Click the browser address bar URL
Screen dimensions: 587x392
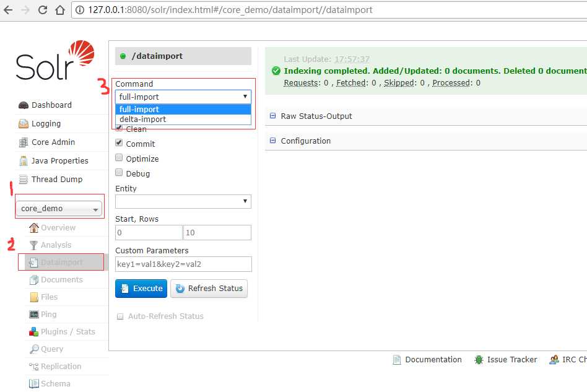tap(230, 10)
